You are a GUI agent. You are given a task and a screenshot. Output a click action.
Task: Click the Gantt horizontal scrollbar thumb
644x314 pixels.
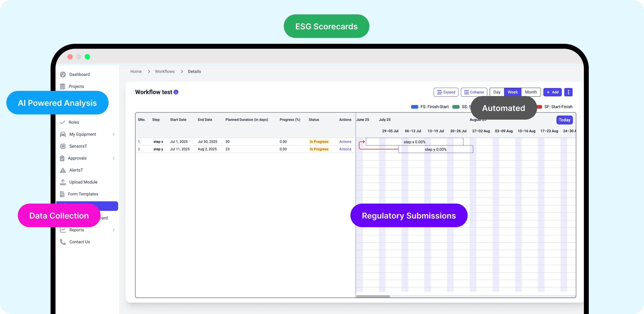373,296
